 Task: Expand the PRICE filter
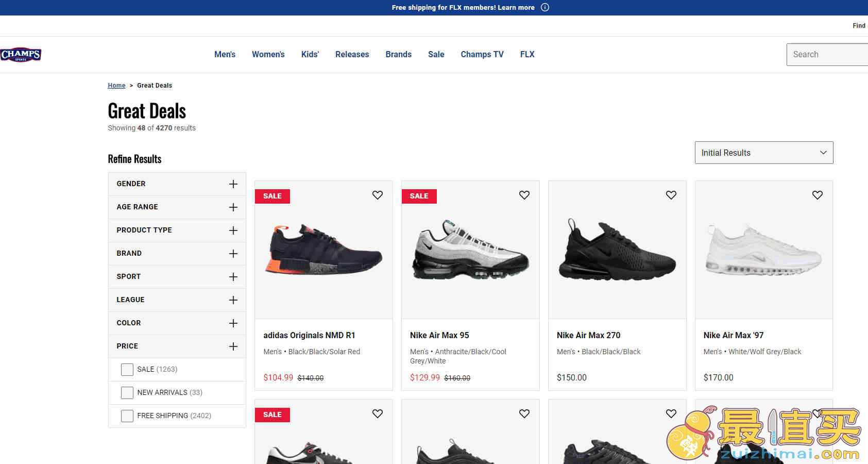coord(177,346)
